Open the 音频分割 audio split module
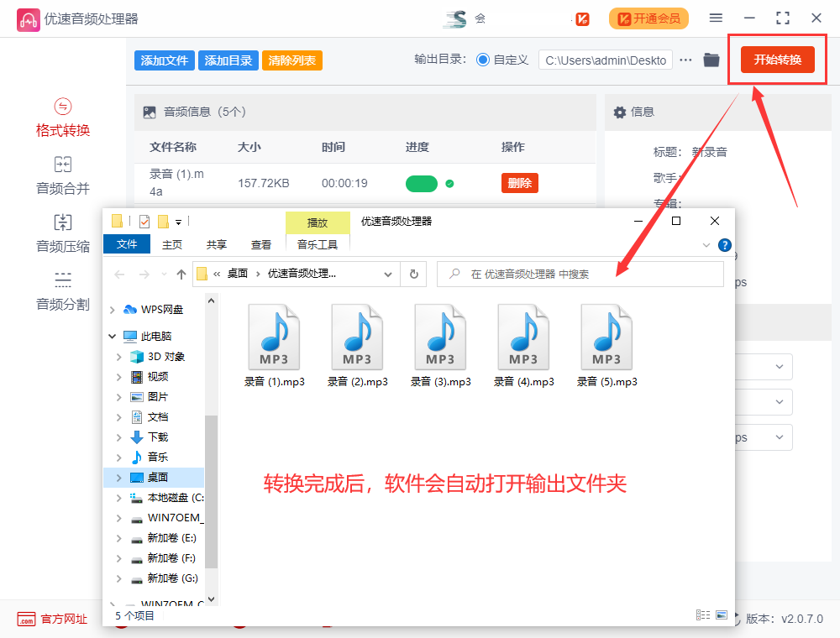 63,291
